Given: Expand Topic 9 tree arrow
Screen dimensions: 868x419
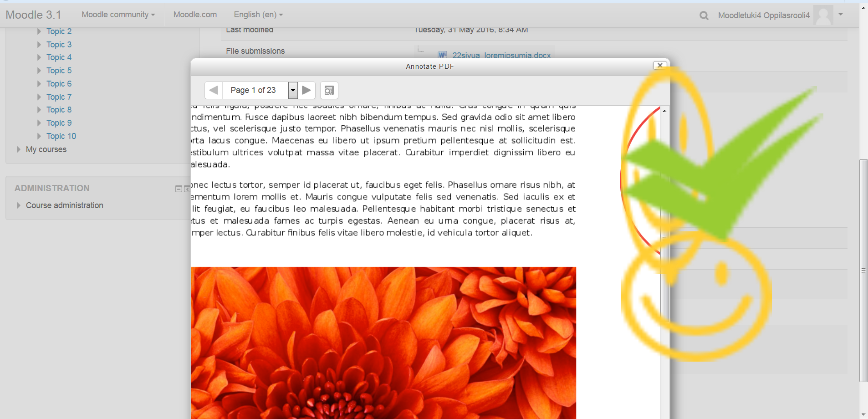Looking at the screenshot, I should pyautogui.click(x=39, y=123).
